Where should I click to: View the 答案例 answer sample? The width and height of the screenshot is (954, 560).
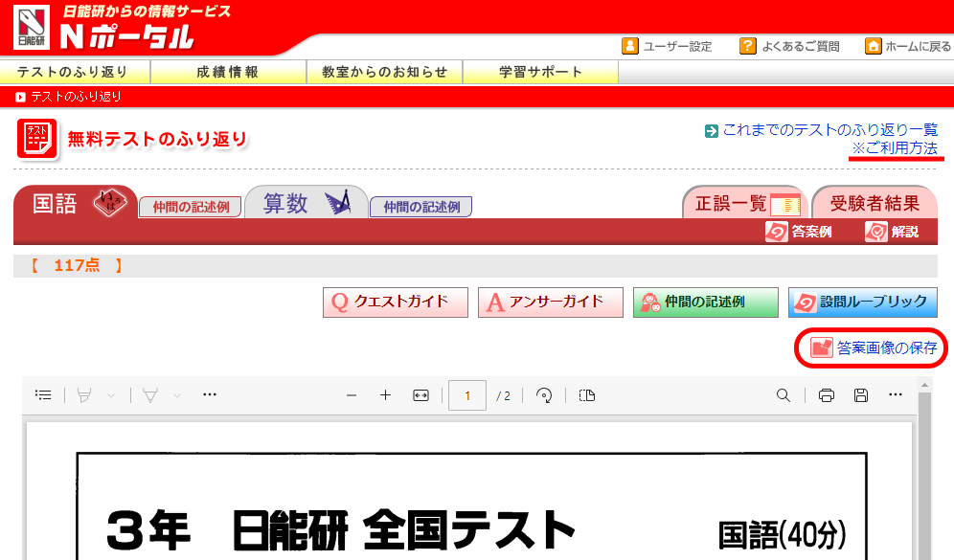tap(798, 232)
